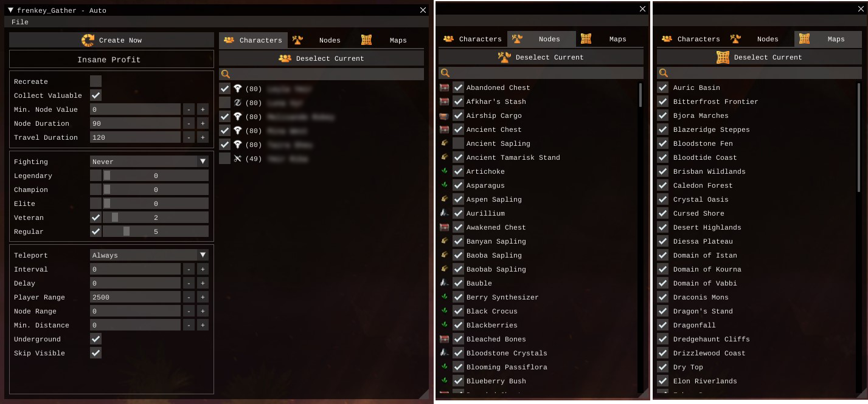868x404 pixels.
Task: Open the Fighting dropdown set to Never
Action: 149,162
